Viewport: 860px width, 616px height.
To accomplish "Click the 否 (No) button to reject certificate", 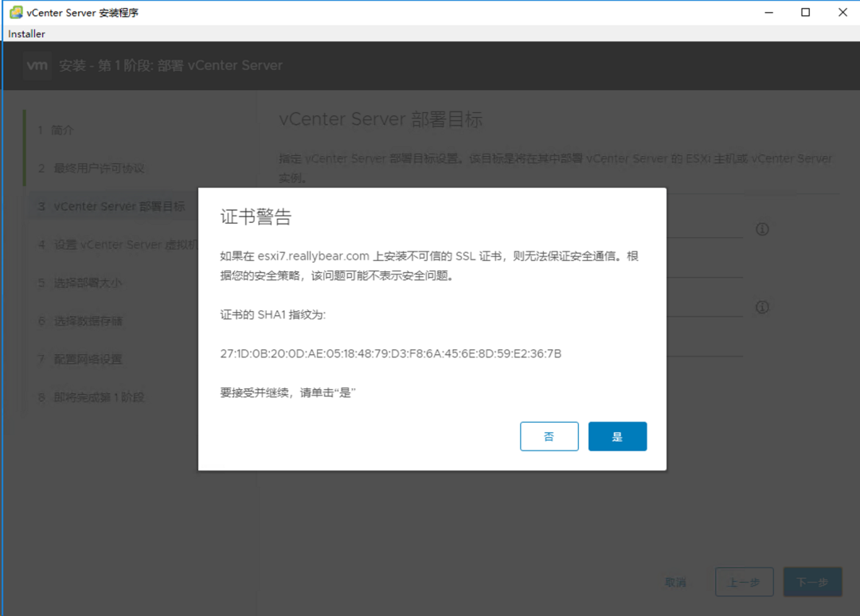I will tap(549, 436).
